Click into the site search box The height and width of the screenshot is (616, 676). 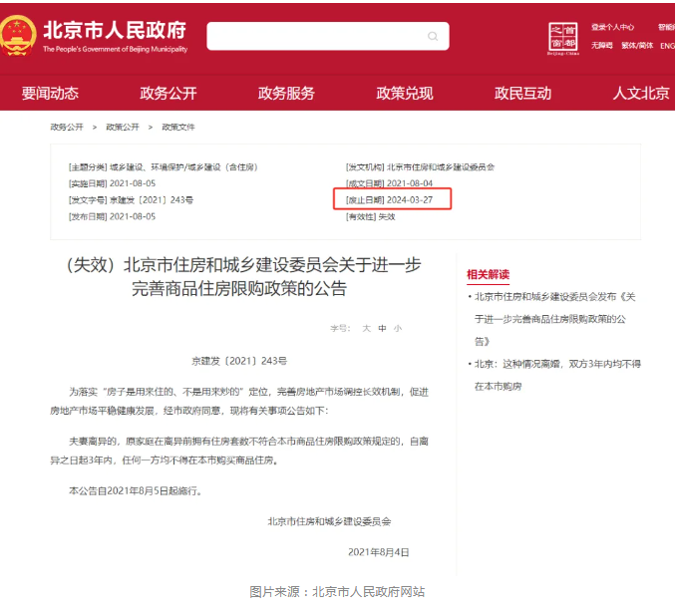coord(317,37)
